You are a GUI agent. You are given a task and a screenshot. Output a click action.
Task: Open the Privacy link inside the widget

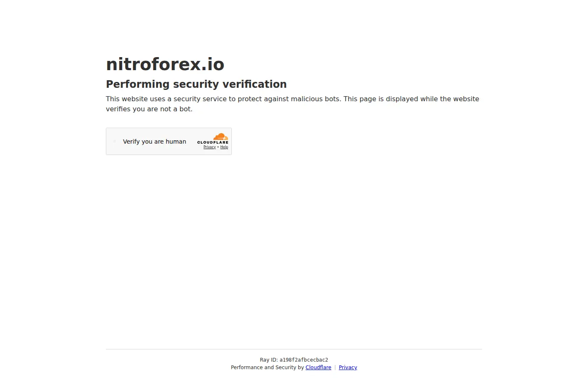[210, 147]
